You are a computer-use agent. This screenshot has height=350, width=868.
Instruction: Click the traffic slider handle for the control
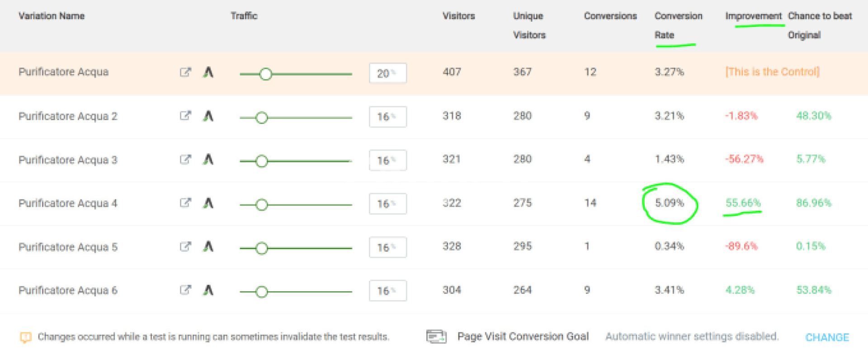click(266, 74)
